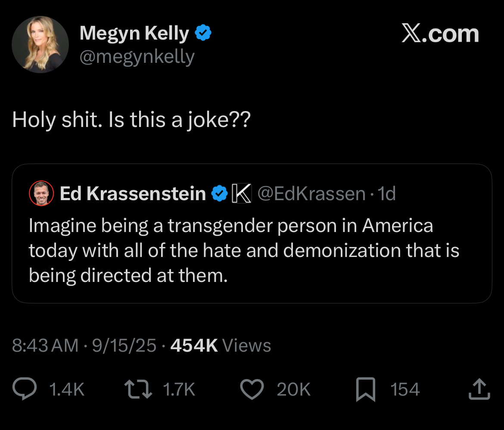Open the @megynkelly handle link
Viewport: 504px width, 430px height.
click(x=137, y=56)
